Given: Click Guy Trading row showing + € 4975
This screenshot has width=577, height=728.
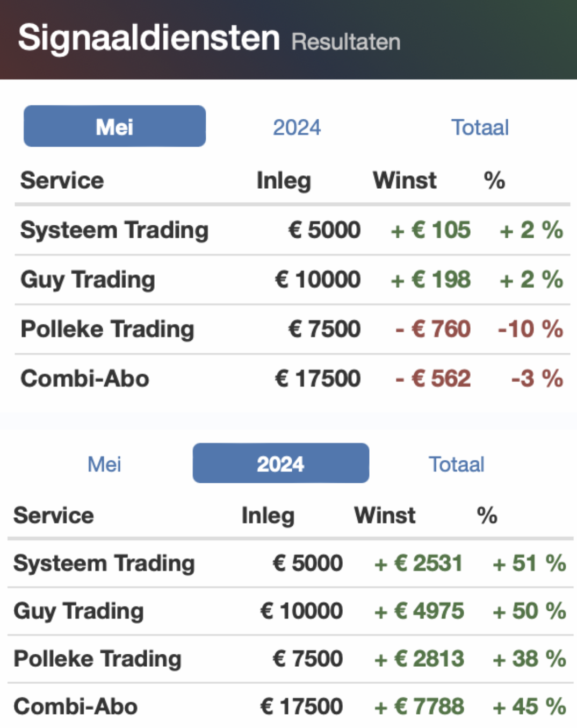Looking at the screenshot, I should 290,611.
